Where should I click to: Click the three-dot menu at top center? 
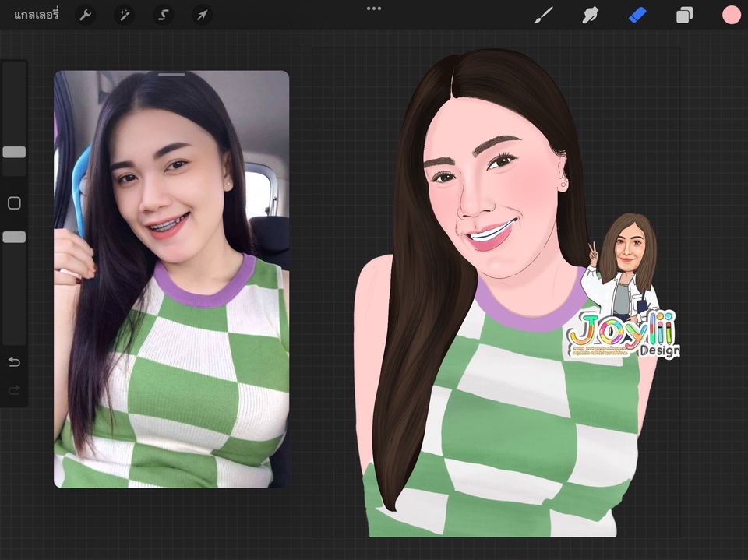pyautogui.click(x=374, y=9)
